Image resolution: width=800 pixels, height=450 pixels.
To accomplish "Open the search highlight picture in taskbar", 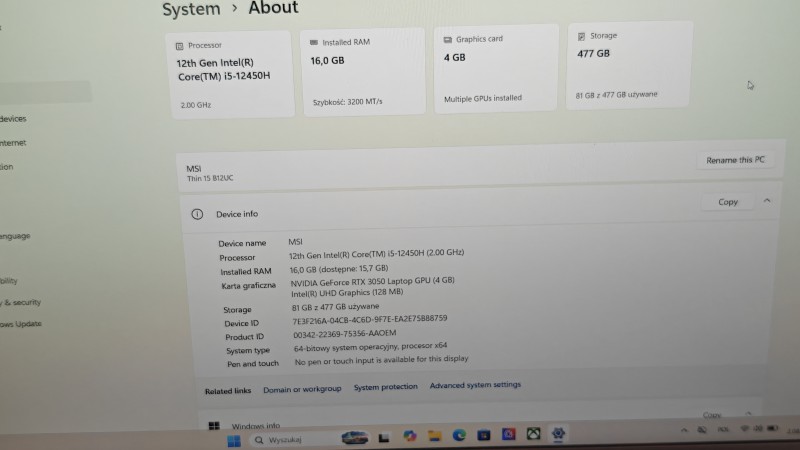I will pos(355,438).
